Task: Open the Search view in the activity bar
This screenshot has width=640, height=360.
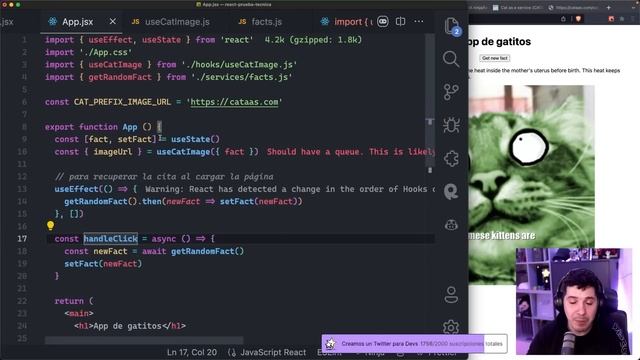Action: (x=451, y=59)
